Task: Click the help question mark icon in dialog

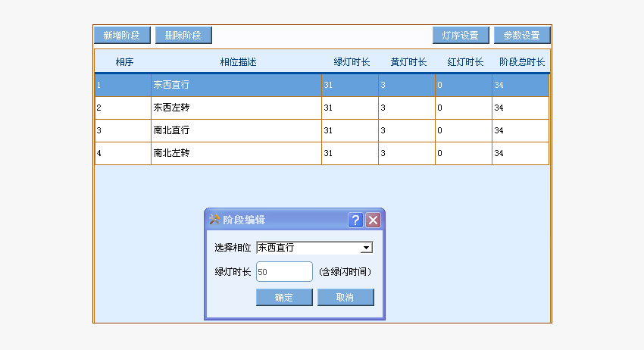Action: click(x=355, y=220)
